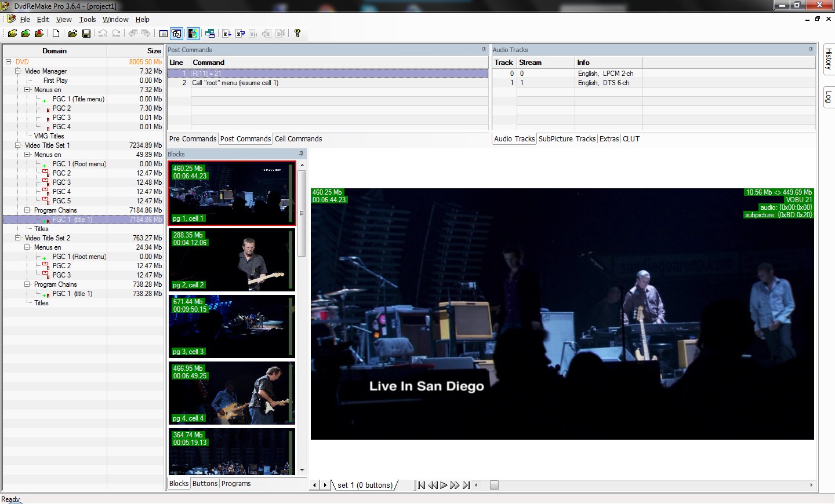Click the first yellow Import DVD toolbar icon
Viewport: 835px width, 504px height.
click(x=12, y=34)
